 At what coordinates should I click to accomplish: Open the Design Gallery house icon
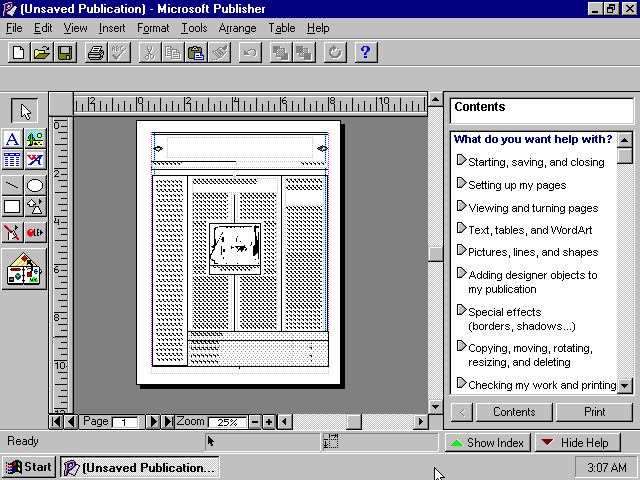(x=24, y=269)
